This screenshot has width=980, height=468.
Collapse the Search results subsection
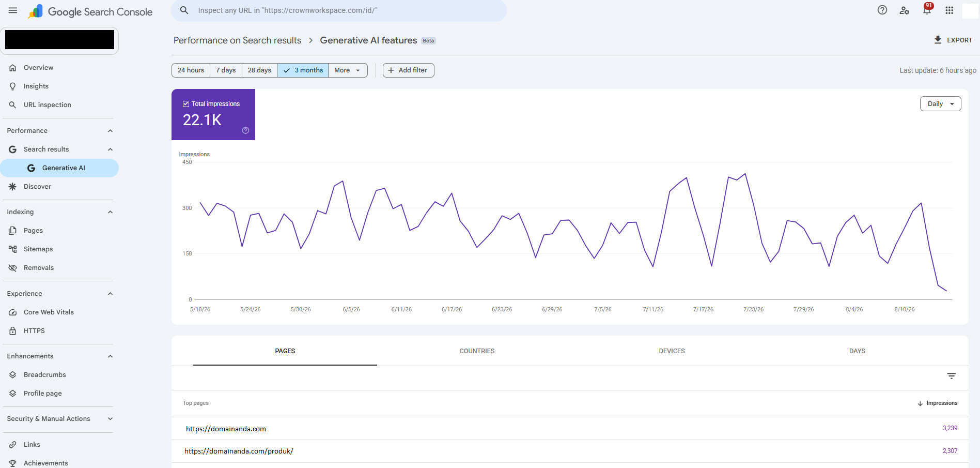(110, 149)
